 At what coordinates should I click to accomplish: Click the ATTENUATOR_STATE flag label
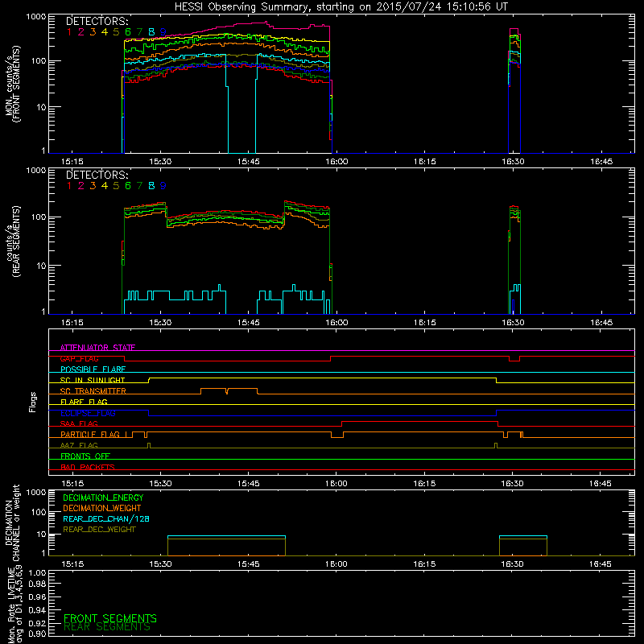[x=97, y=348]
